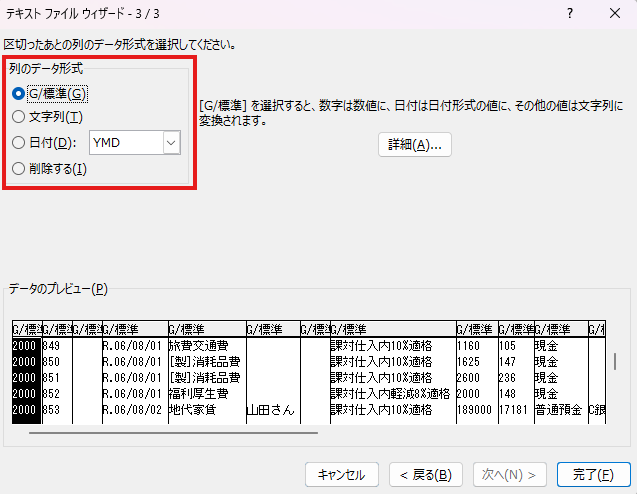Select the G/標準 header above 現金 column
The image size is (637, 494).
(x=561, y=329)
